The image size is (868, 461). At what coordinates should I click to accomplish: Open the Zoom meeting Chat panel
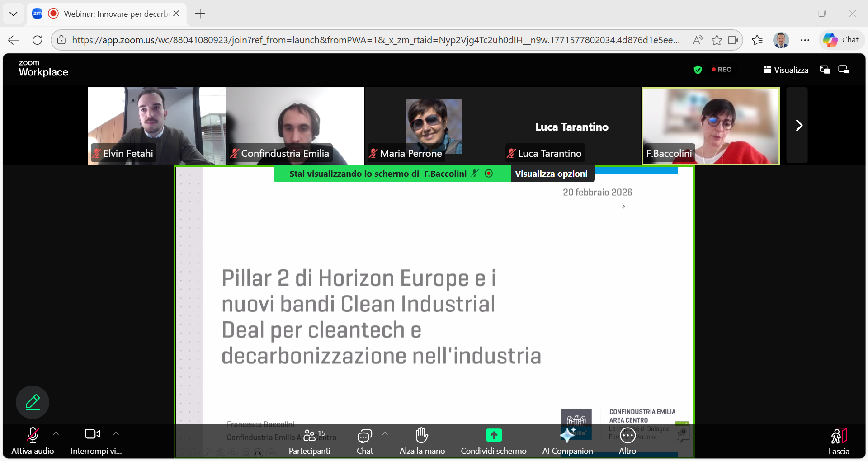364,441
